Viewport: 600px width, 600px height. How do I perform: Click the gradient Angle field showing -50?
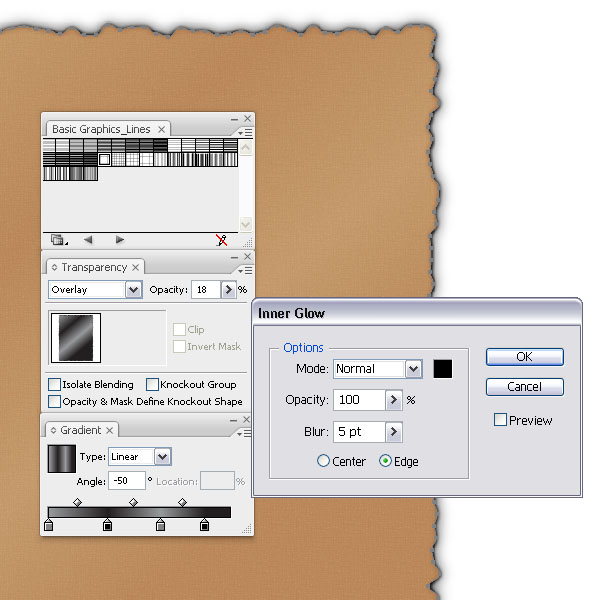click(x=127, y=481)
